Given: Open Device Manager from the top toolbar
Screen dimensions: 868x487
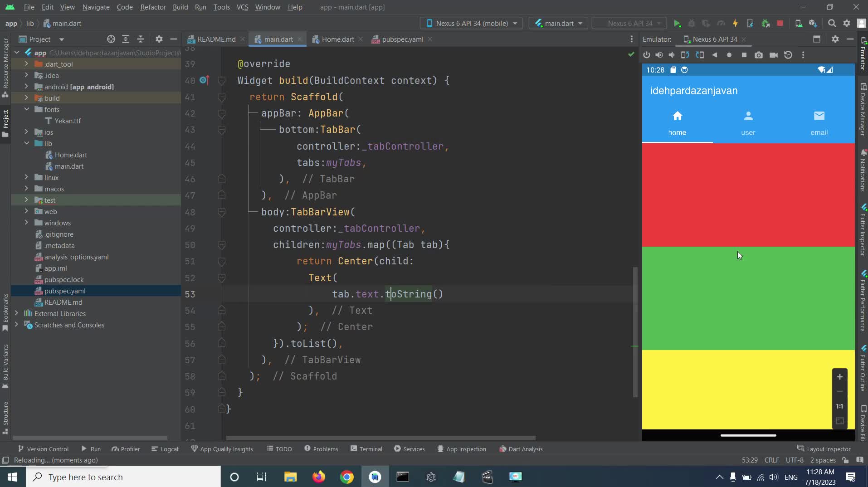Looking at the screenshot, I should click(x=798, y=24).
